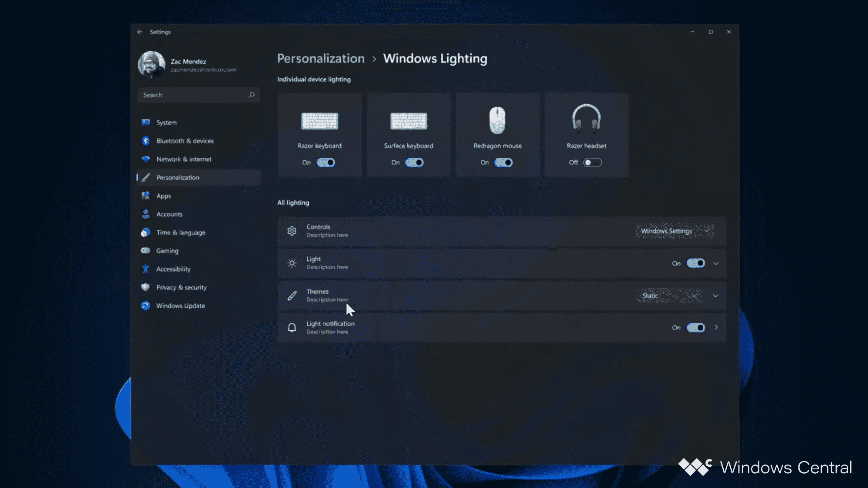Screen dimensions: 868x488
Task: Expand the Themes row chevron
Action: tap(715, 295)
